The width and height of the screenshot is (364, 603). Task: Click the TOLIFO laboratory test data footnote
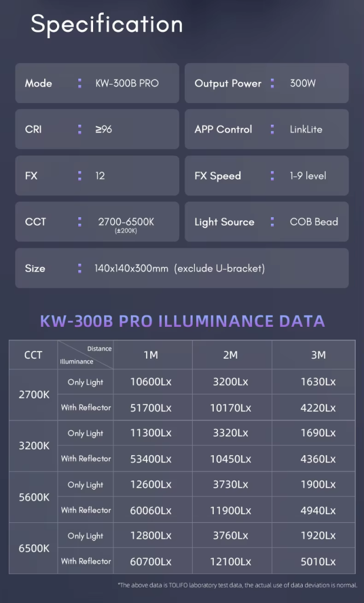[238, 585]
